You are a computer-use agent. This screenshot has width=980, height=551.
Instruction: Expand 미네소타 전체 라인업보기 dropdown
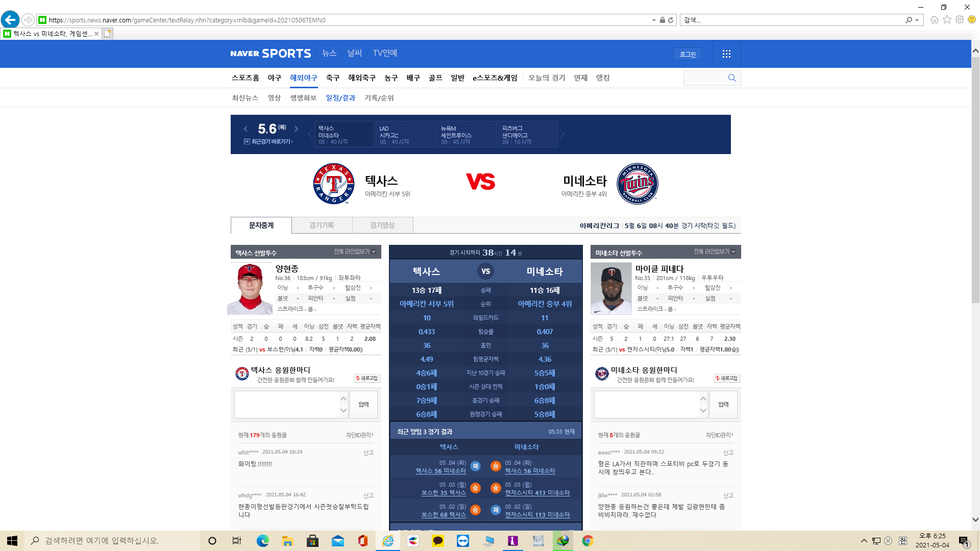tap(715, 252)
